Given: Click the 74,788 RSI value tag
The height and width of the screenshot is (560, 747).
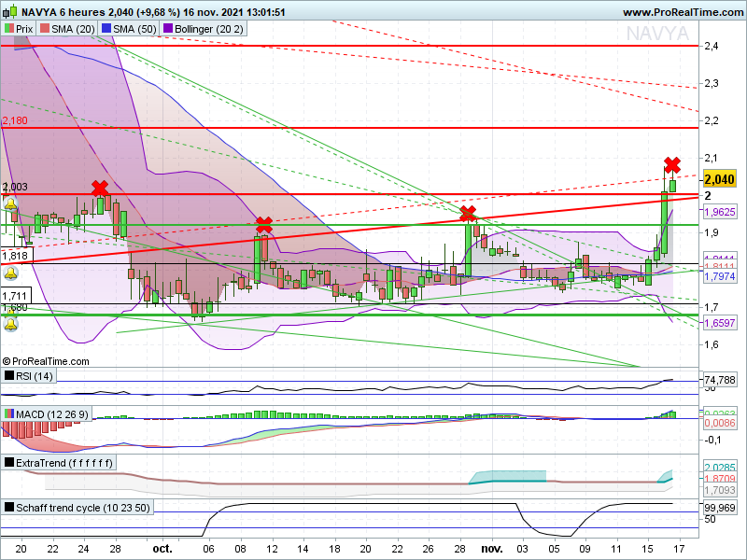Looking at the screenshot, I should coord(719,380).
